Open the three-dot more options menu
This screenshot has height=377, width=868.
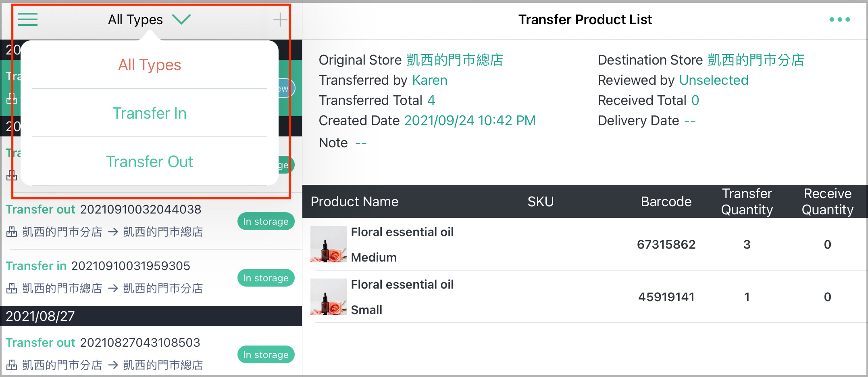pos(839,19)
